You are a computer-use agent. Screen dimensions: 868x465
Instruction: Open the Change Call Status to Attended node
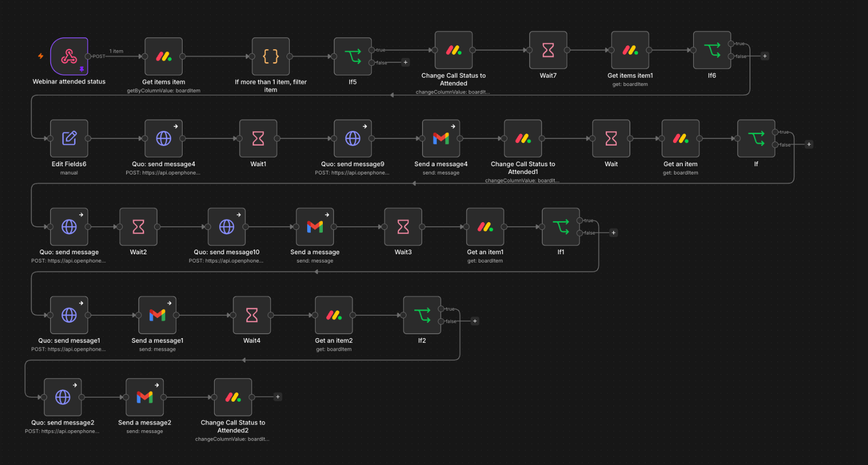454,50
